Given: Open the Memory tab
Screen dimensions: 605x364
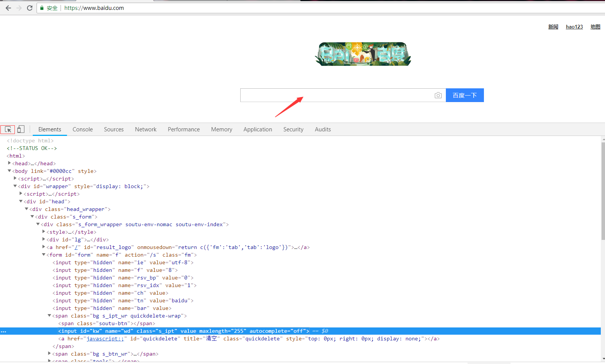Looking at the screenshot, I should [x=222, y=129].
